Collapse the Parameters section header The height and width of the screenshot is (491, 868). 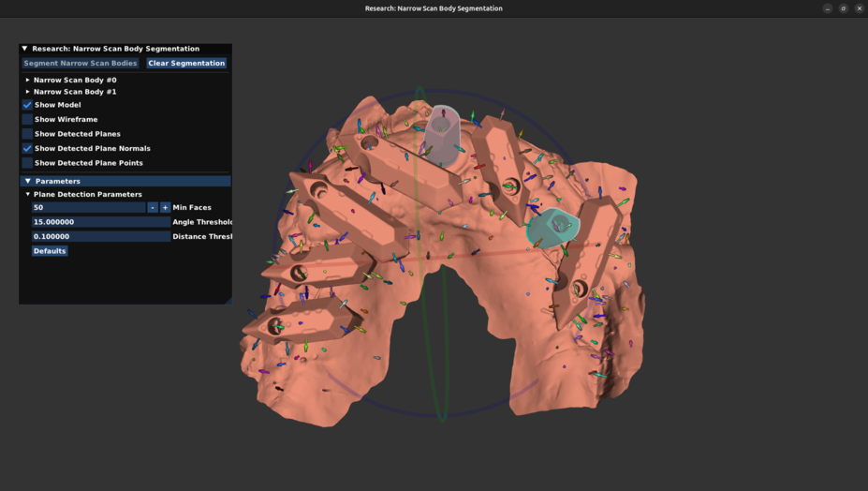28,181
